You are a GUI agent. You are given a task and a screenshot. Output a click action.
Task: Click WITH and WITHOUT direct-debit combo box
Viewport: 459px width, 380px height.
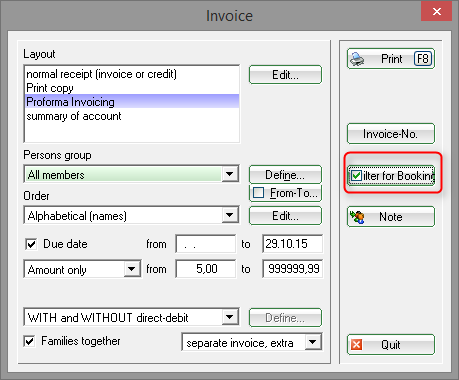point(131,317)
